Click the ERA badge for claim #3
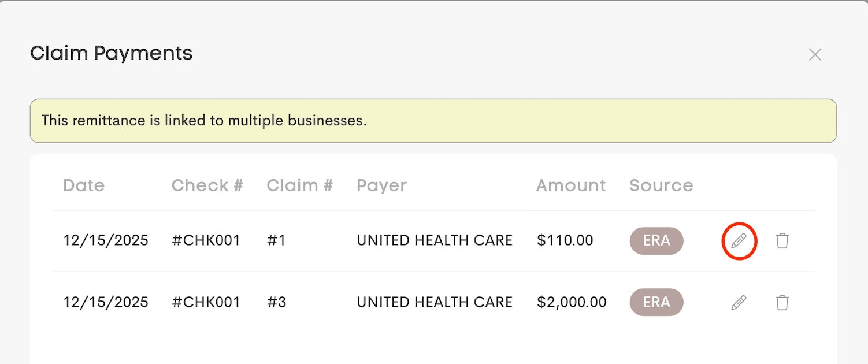 point(656,302)
